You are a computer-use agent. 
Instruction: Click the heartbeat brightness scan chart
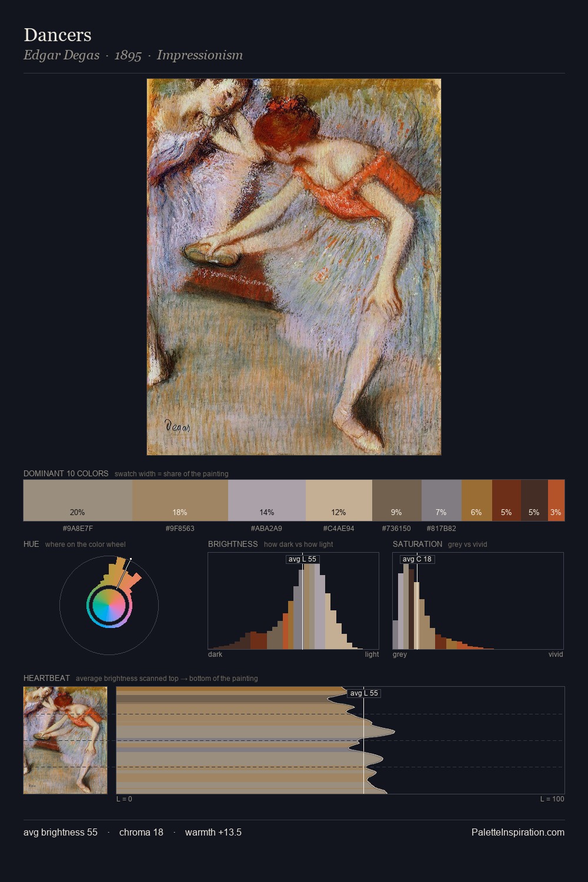(340, 740)
